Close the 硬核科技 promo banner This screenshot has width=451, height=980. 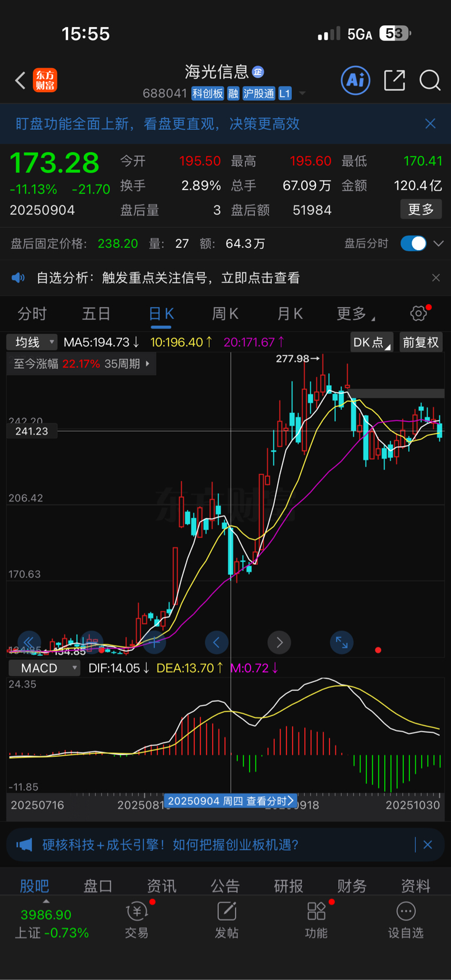tap(428, 845)
